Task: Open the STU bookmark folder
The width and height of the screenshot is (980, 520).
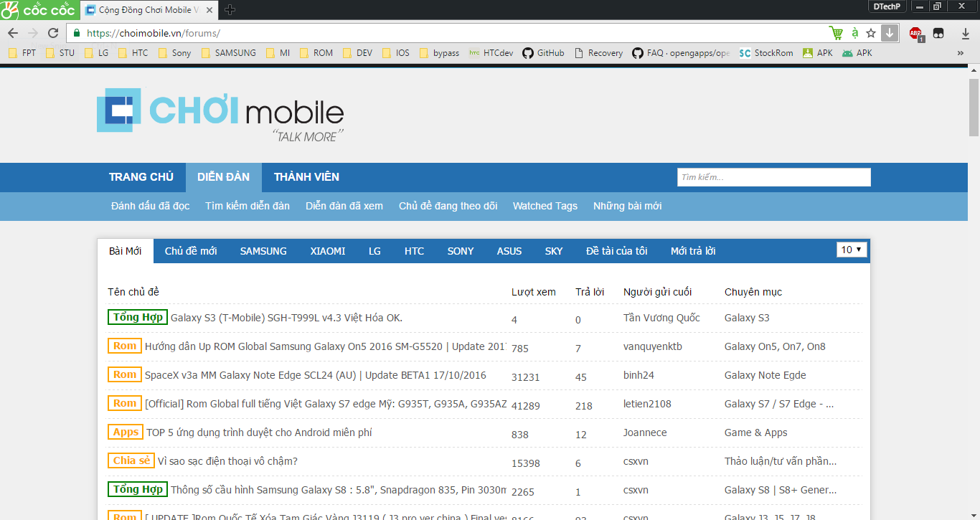Action: click(x=60, y=53)
